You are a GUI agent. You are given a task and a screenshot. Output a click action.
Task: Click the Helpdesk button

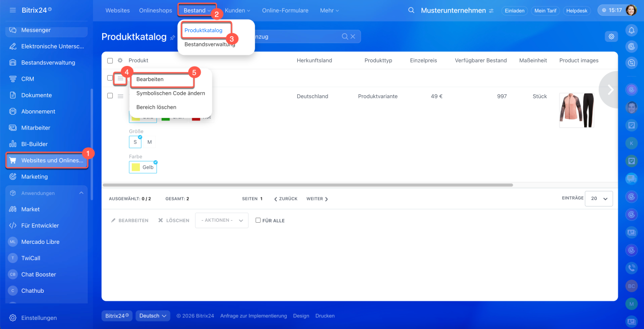(x=577, y=11)
